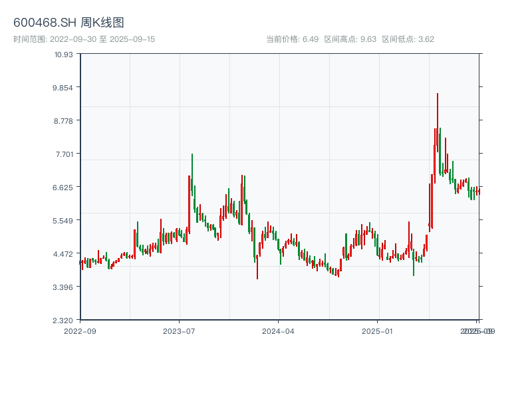This screenshot has width=532, height=399.
Task: Click the 2023-07 x-axis label
Action: click(179, 331)
